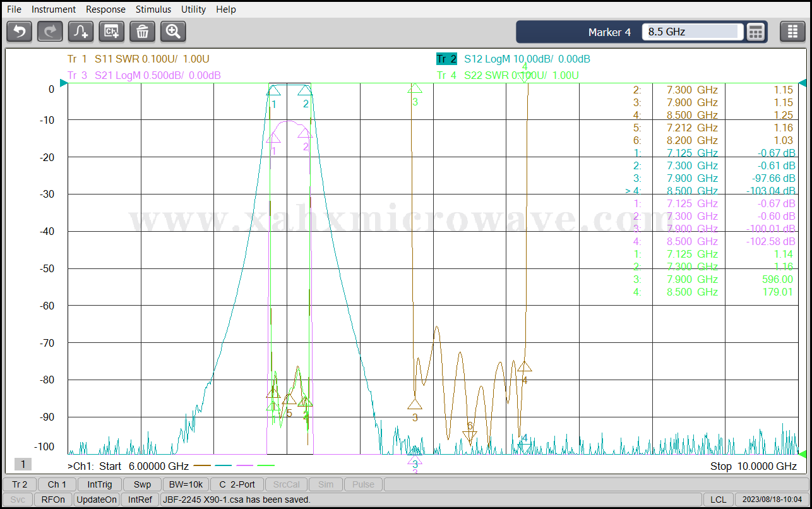Click the Tr 2 status bar button
Screen dimensions: 812x509
coord(20,484)
